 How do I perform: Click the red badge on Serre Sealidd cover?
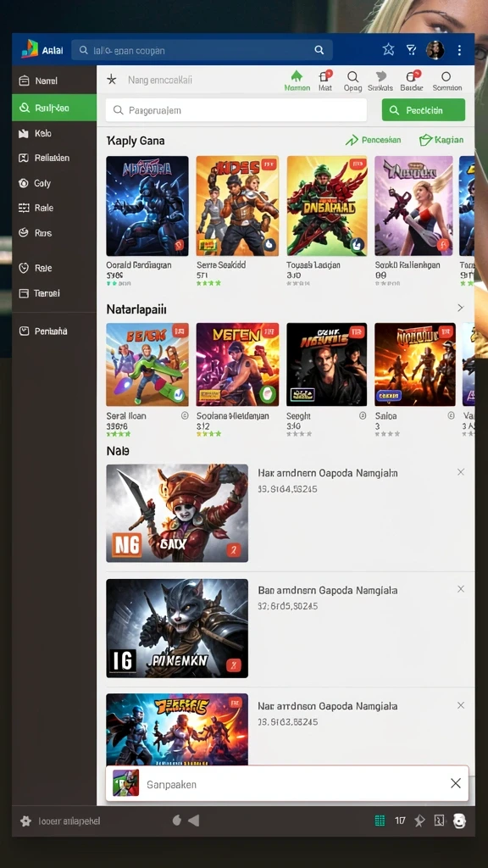[x=269, y=164]
